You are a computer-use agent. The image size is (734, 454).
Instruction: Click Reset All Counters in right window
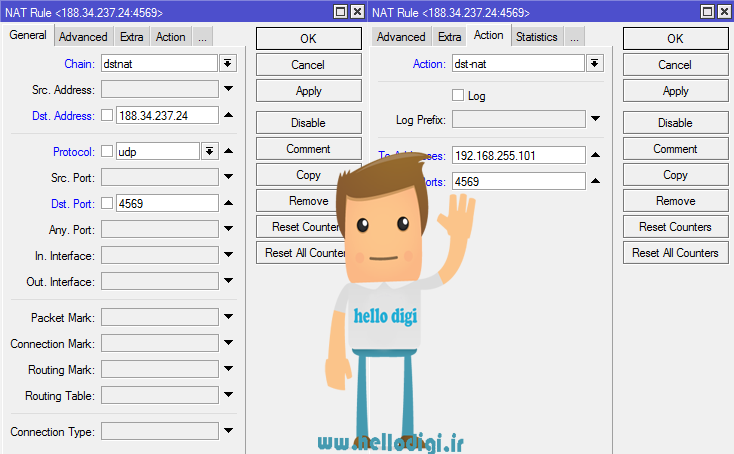coord(675,253)
